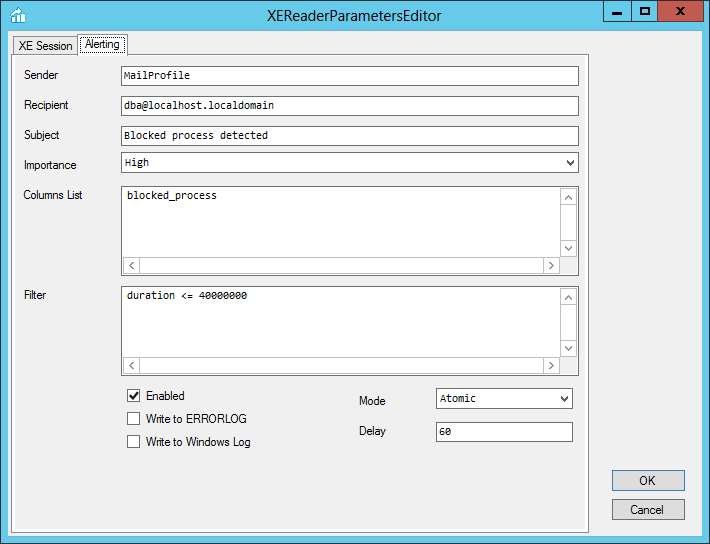
Task: Tick the Write to Windows Log checkbox
Action: coord(134,442)
